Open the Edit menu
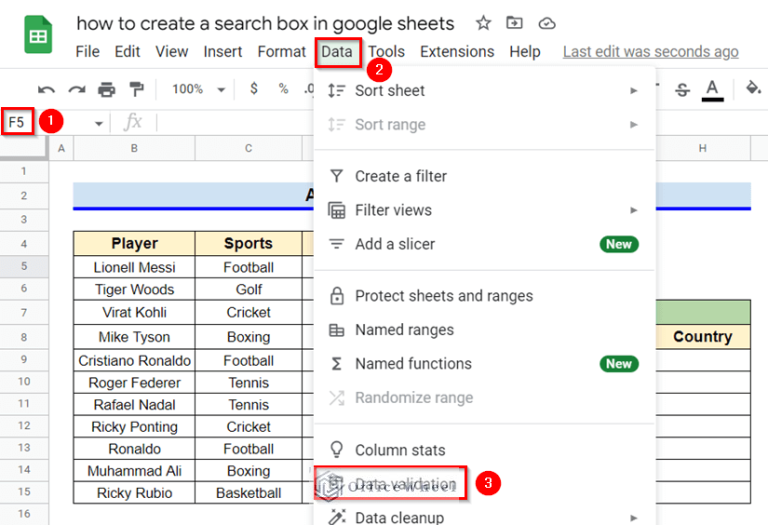Image resolution: width=768 pixels, height=525 pixels. click(127, 51)
